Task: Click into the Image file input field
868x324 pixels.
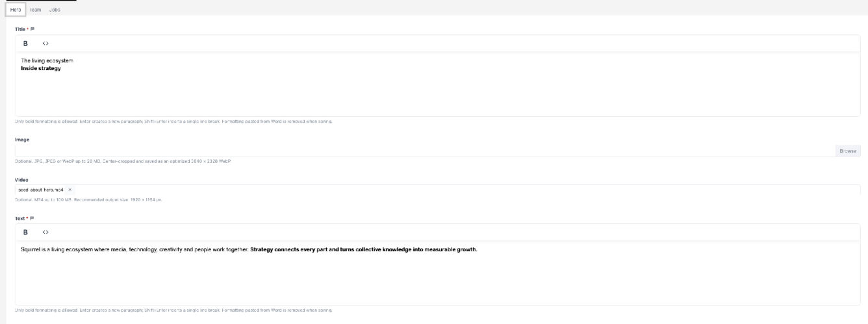Action: 425,151
